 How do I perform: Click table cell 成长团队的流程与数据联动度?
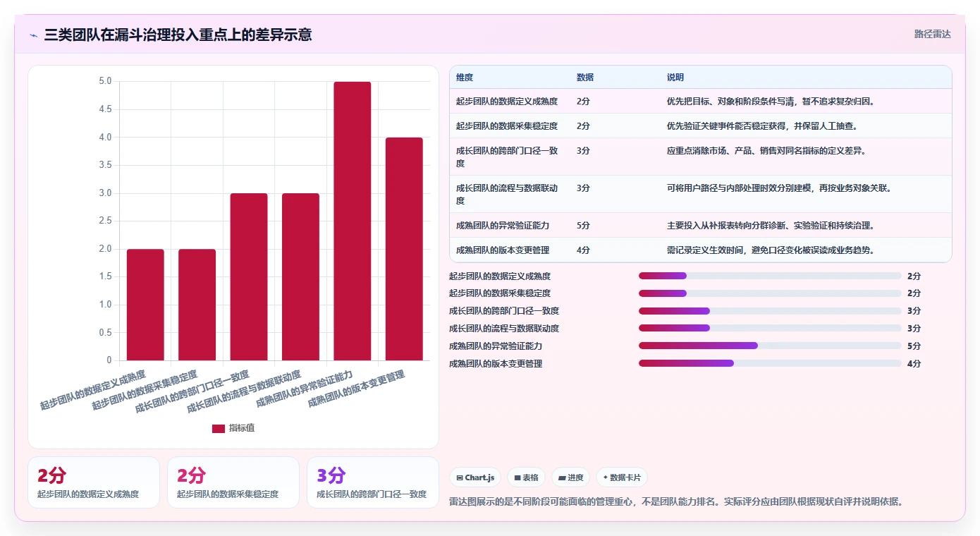[x=507, y=194]
